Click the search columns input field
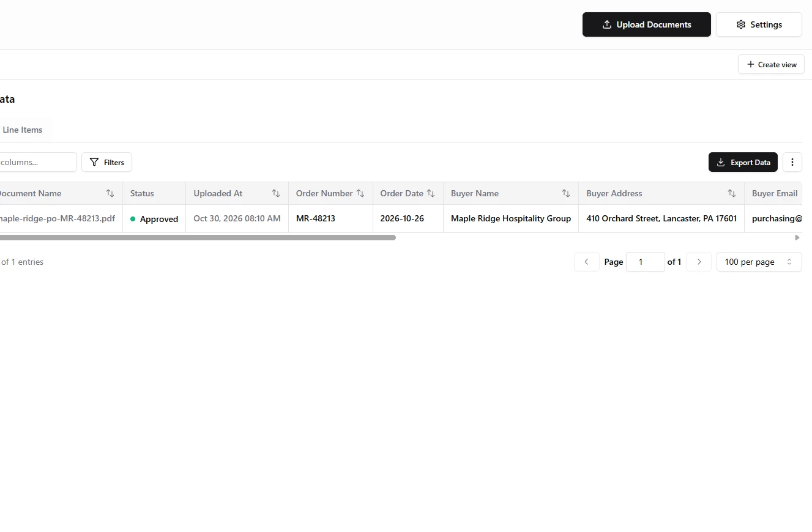 tap(37, 162)
